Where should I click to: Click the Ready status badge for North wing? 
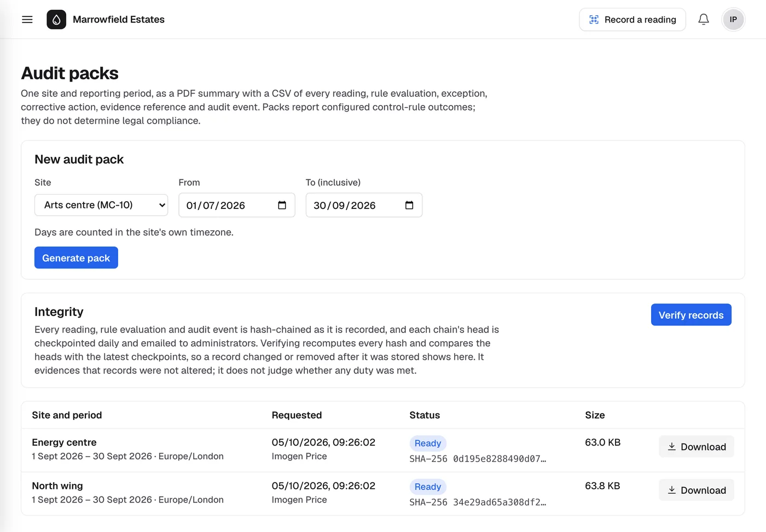(428, 487)
